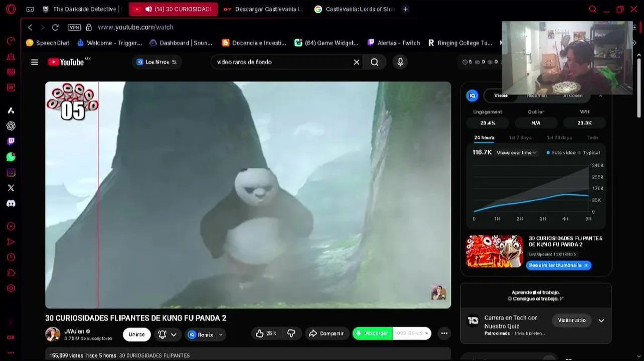Toggle the notification bell for JWulen
The width and height of the screenshot is (644, 361).
pos(162,334)
